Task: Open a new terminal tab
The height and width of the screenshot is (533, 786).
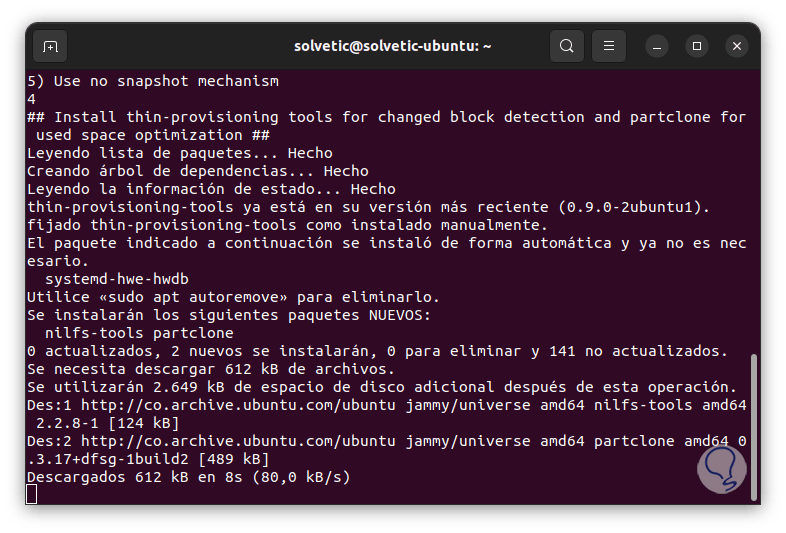Action: [50, 46]
